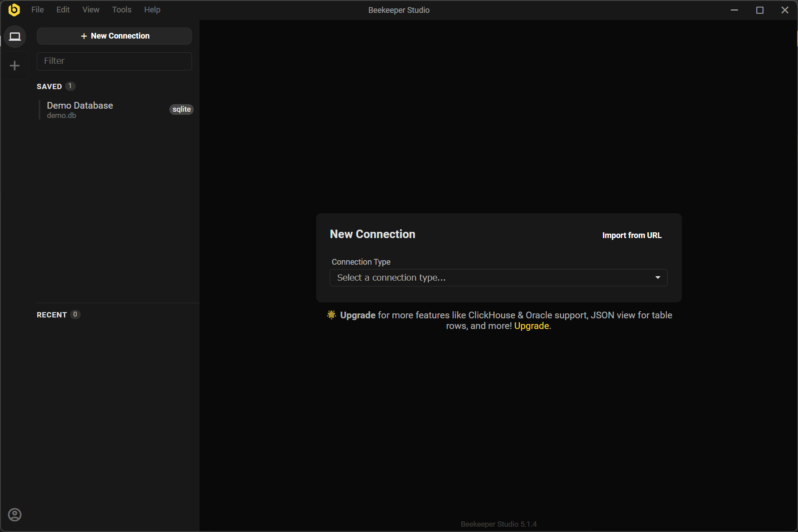Open the File menu
Viewport: 798px width, 532px height.
(38, 10)
